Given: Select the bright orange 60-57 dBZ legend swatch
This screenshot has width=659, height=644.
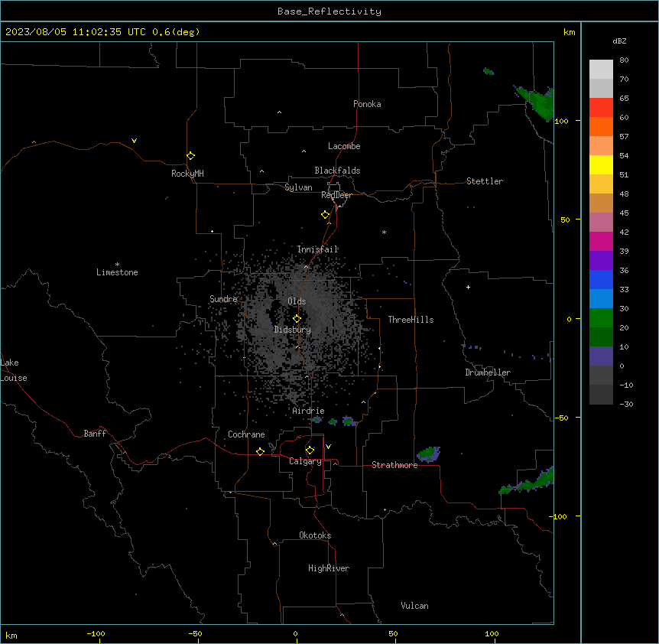Looking at the screenshot, I should pos(601,126).
